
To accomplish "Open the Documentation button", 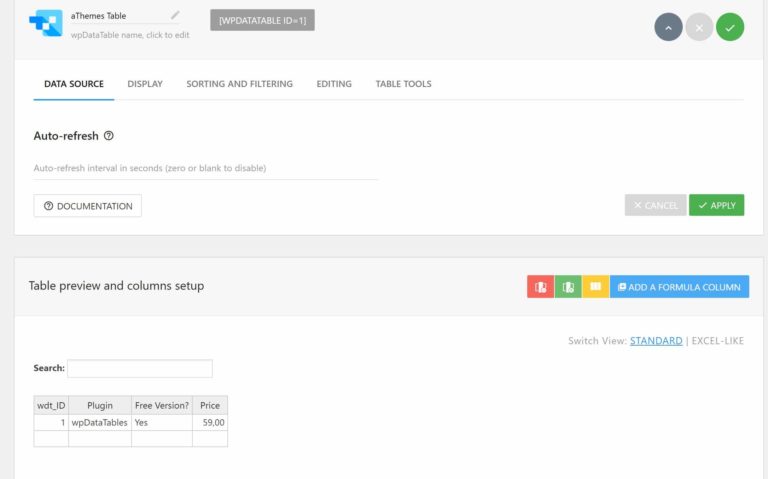I will [x=88, y=206].
